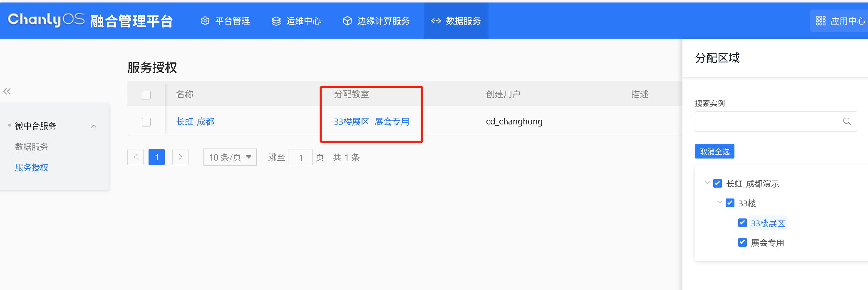
Task: Collapse the 长虹_成都演示 tree node
Action: (x=707, y=183)
